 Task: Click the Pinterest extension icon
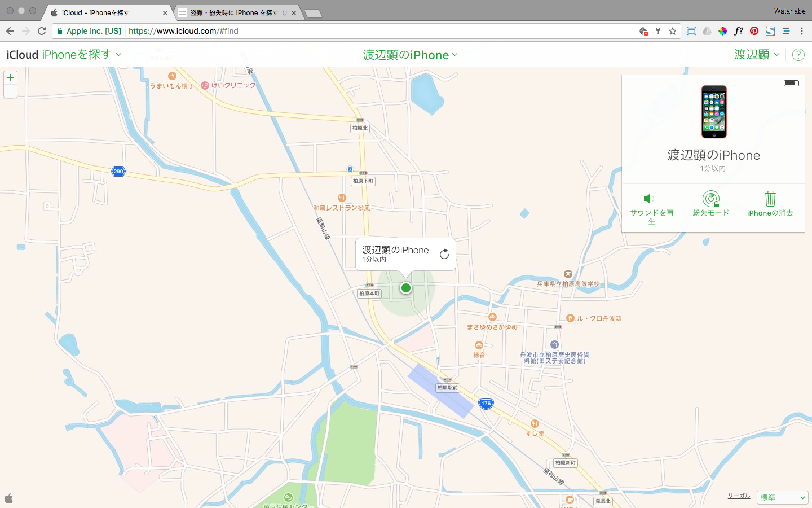click(x=754, y=31)
